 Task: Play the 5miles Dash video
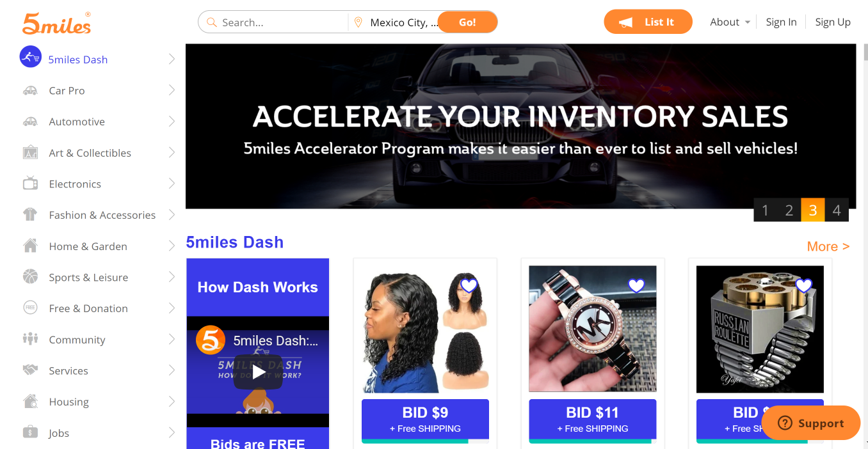click(257, 372)
